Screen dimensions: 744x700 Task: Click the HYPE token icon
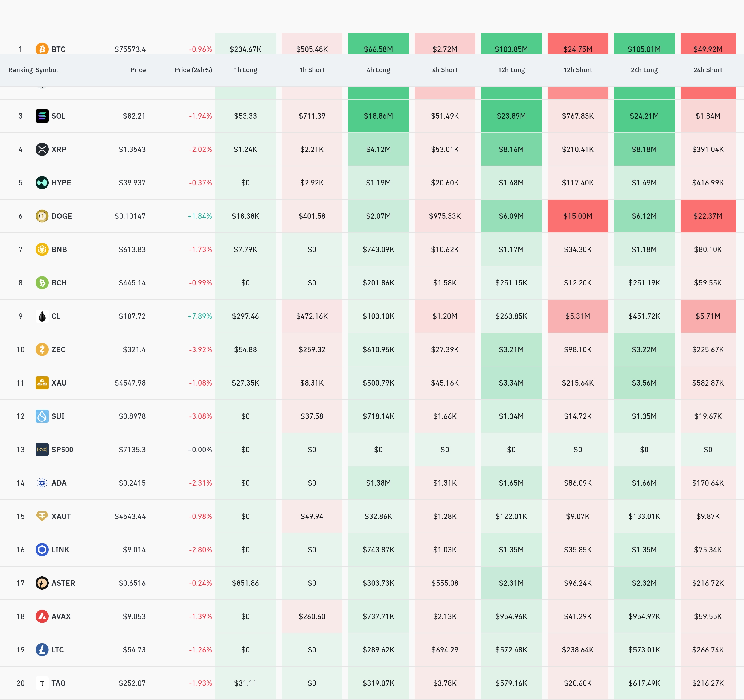(x=42, y=183)
